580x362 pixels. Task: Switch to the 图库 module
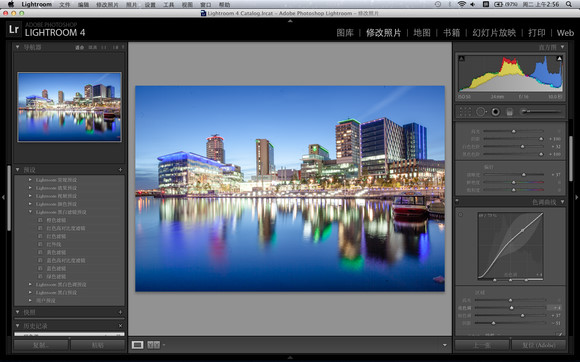tap(345, 33)
